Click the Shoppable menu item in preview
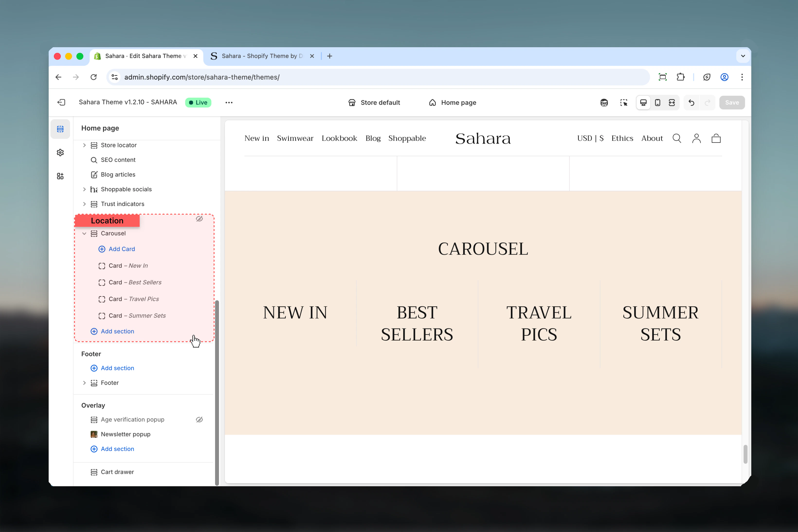The image size is (798, 532). (407, 138)
